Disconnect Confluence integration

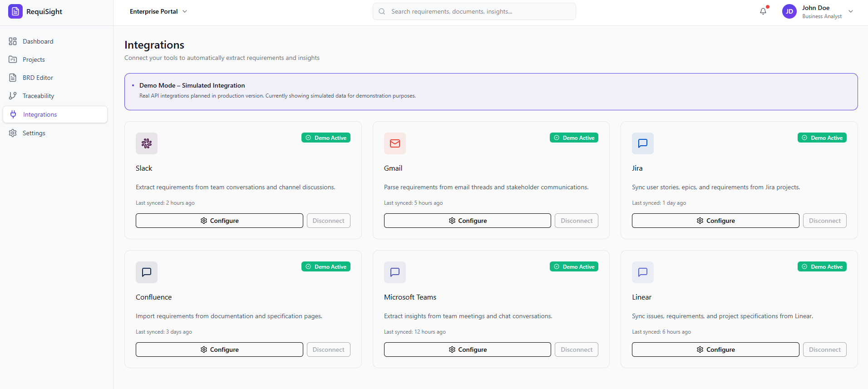tap(329, 350)
